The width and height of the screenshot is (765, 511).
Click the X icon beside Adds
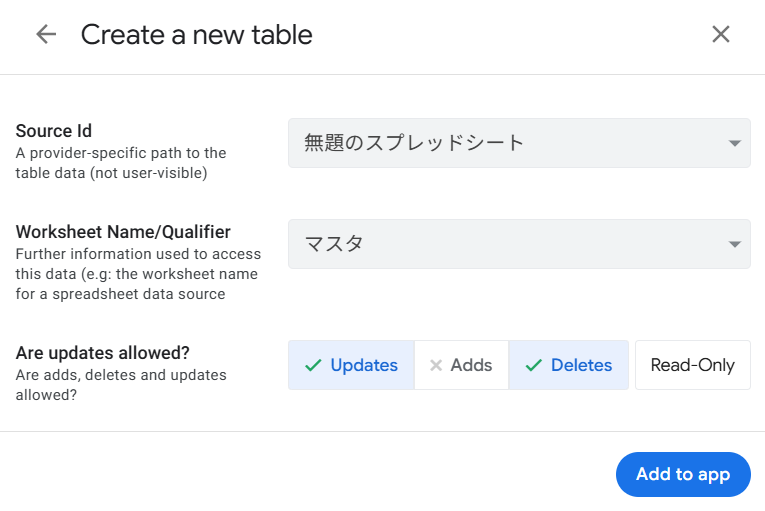pos(436,365)
